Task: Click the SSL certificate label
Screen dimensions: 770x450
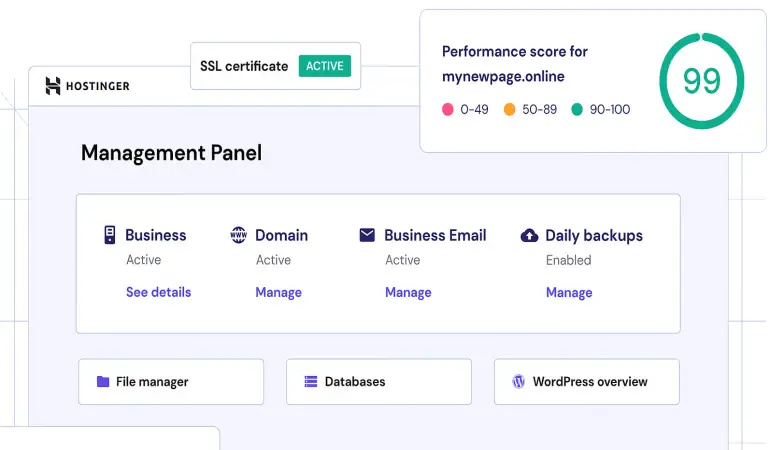Action: pos(244,66)
